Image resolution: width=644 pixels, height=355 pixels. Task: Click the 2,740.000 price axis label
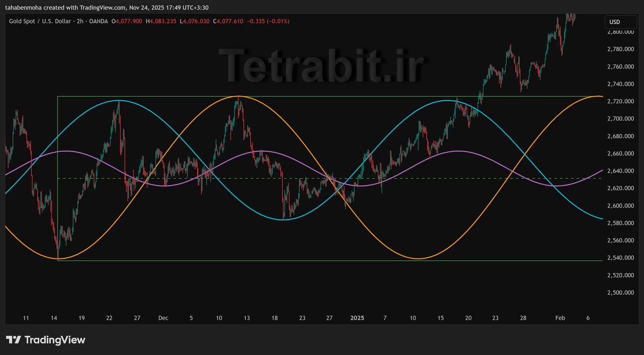tap(620, 84)
